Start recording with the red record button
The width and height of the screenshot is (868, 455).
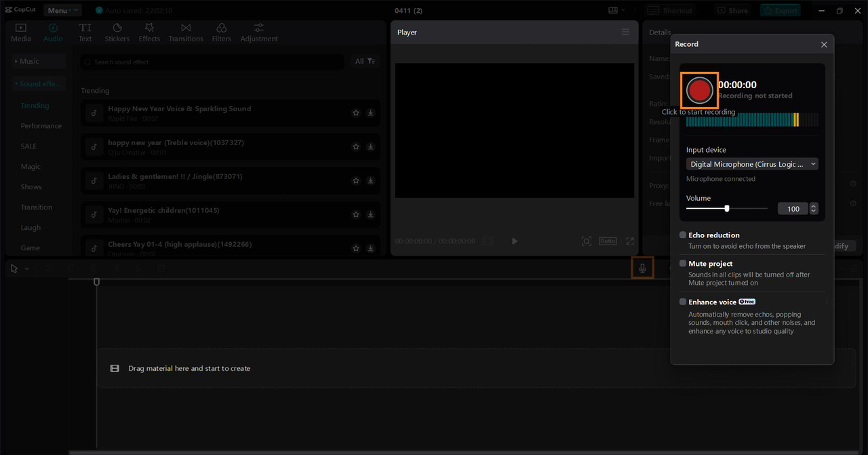pos(699,90)
